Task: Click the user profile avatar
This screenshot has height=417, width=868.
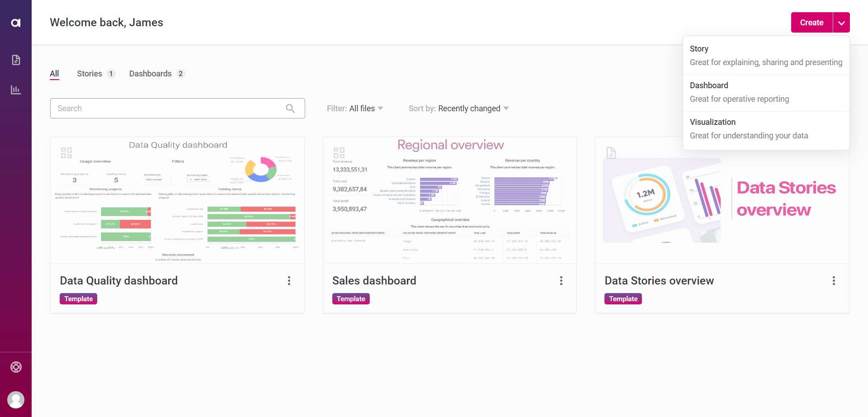Action: coord(16,399)
